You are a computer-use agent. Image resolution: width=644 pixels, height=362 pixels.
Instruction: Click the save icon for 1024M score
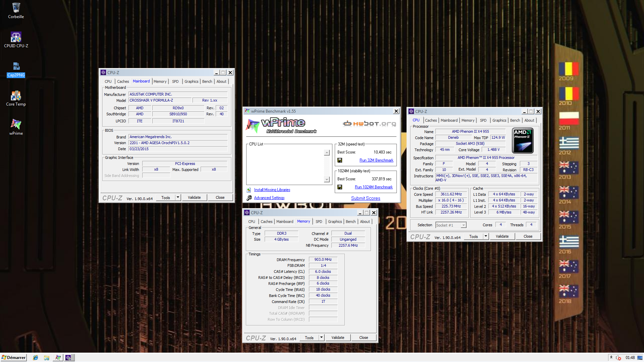[340, 187]
